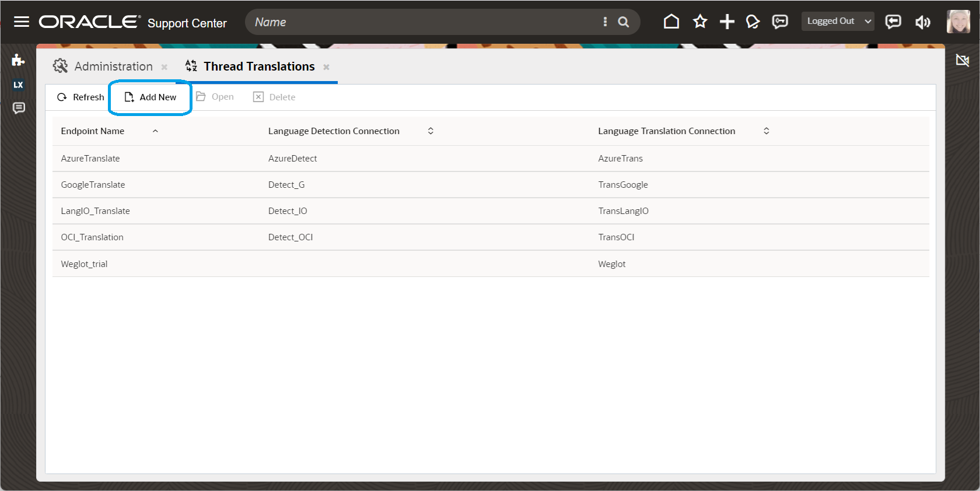This screenshot has width=980, height=491.
Task: Close the Administration tab
Action: (164, 67)
